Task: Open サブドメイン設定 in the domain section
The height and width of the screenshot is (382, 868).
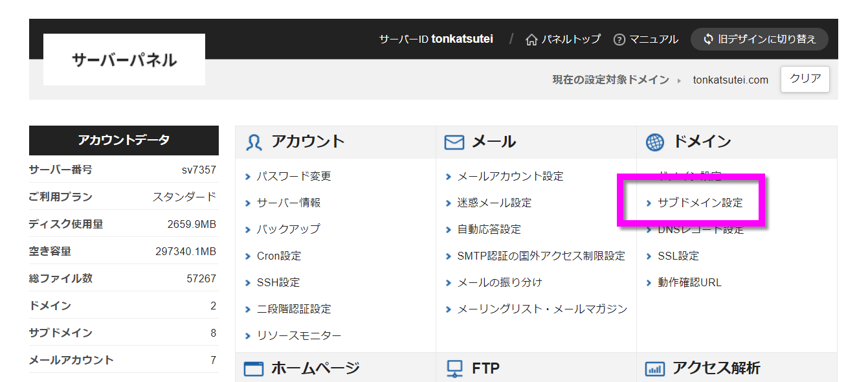Action: (x=700, y=203)
